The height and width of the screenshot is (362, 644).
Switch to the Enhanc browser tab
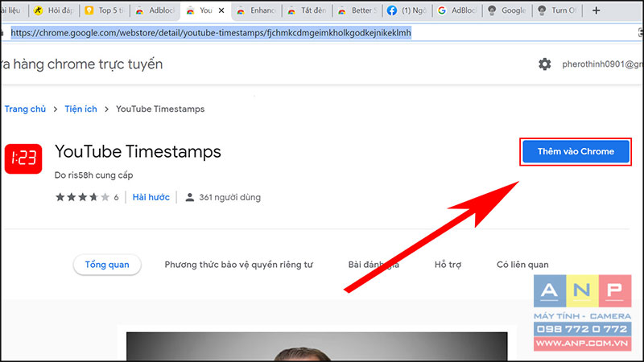pyautogui.click(x=257, y=10)
